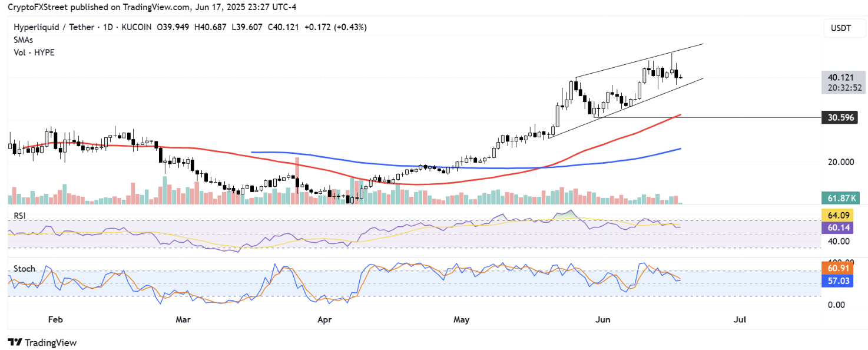Click the Stoch indicator label

coord(24,269)
